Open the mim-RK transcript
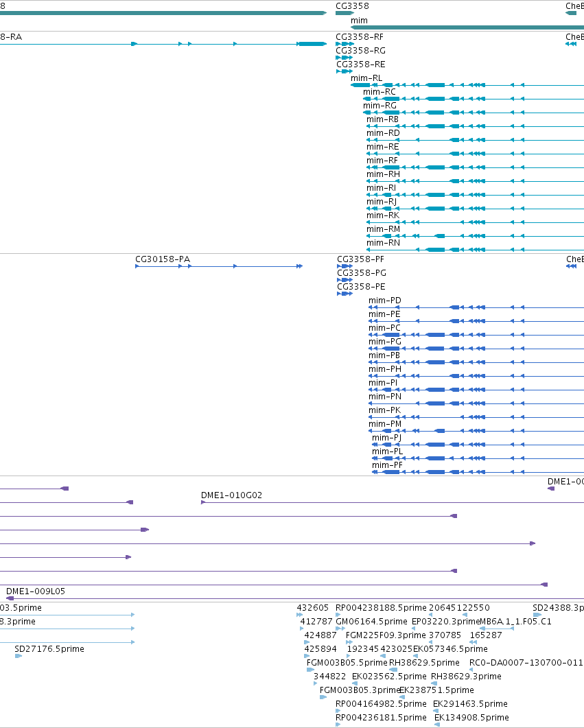This screenshot has width=584, height=728. [382, 215]
